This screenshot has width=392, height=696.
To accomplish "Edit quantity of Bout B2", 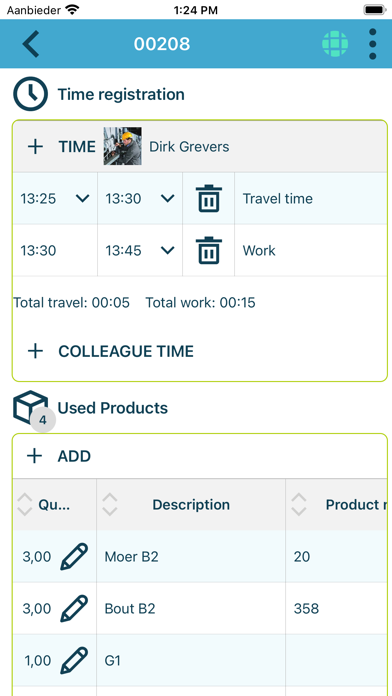I will (74, 608).
